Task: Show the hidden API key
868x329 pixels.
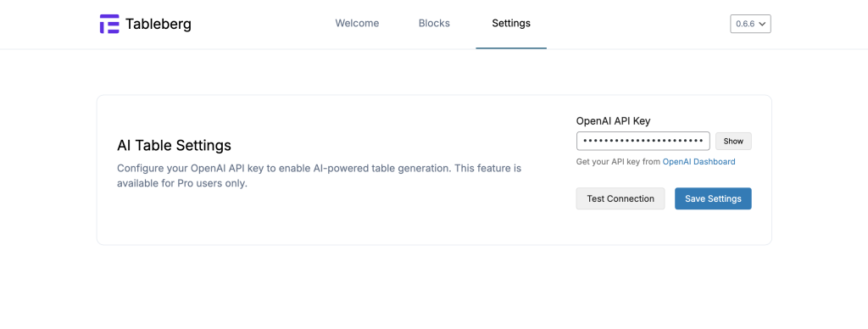Action: [x=733, y=142]
